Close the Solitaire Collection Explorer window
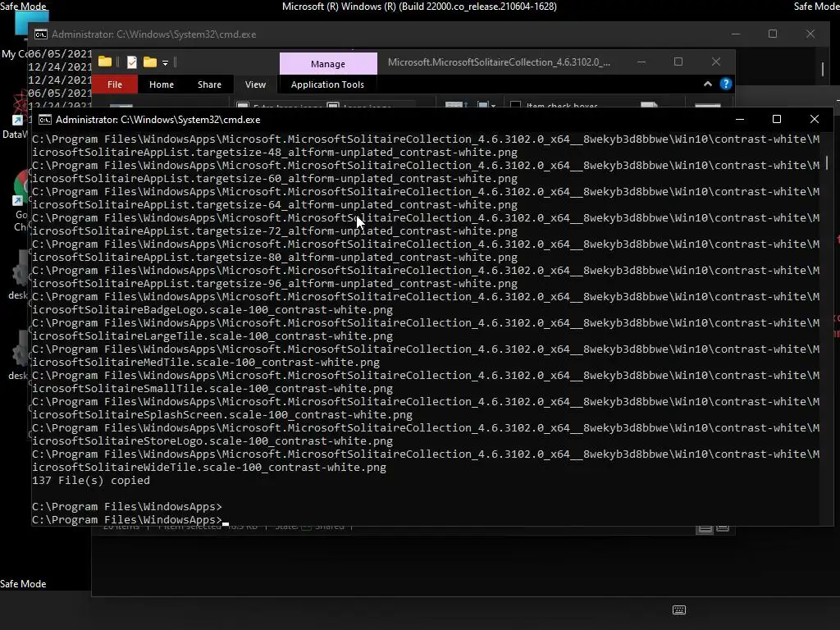Screen dimensions: 840x630 pos(715,62)
